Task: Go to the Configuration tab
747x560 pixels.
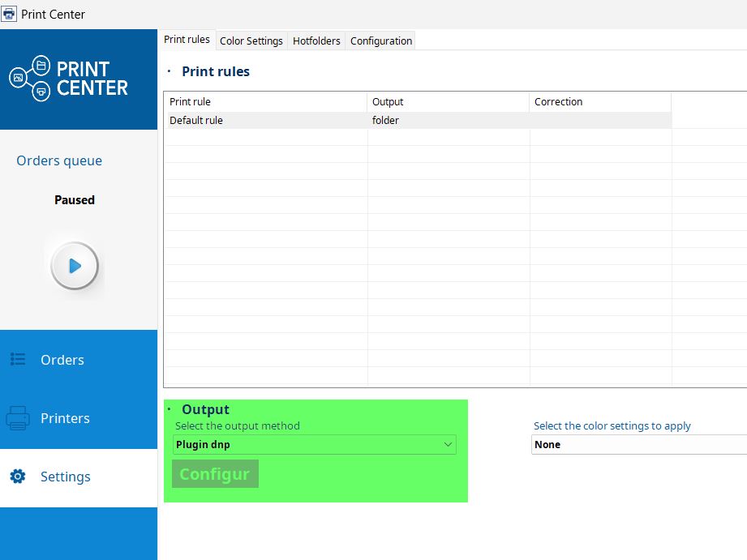Action: (380, 41)
